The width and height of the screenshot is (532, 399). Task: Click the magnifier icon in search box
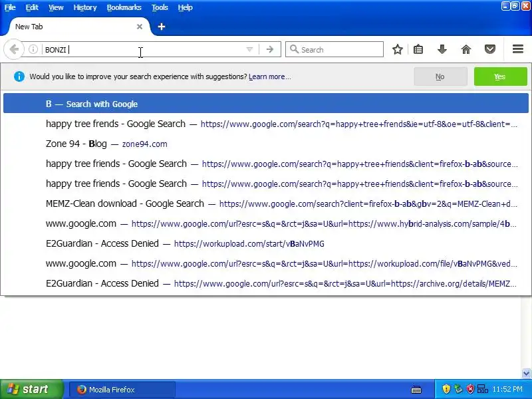tap(294, 49)
